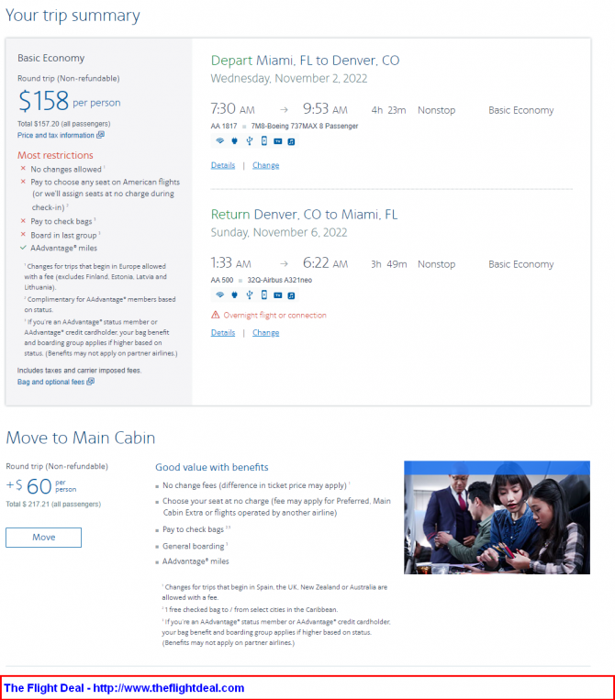
Task: Change the Miami to Denver departing flight
Action: tap(266, 165)
